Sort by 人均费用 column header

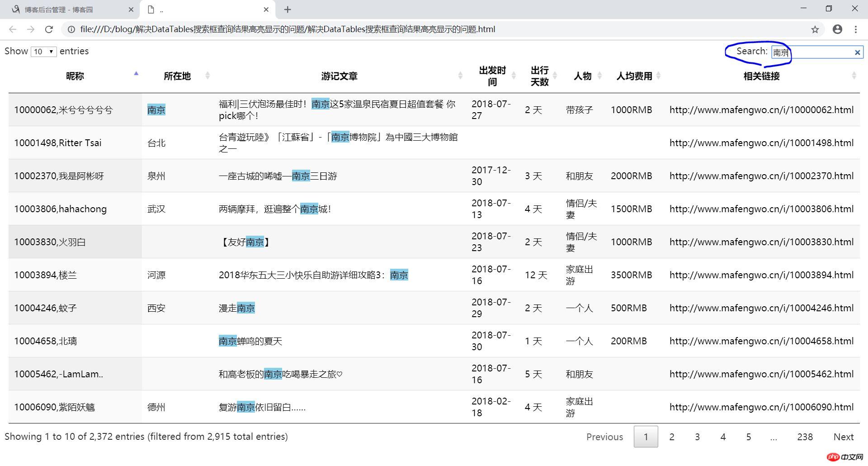(634, 76)
